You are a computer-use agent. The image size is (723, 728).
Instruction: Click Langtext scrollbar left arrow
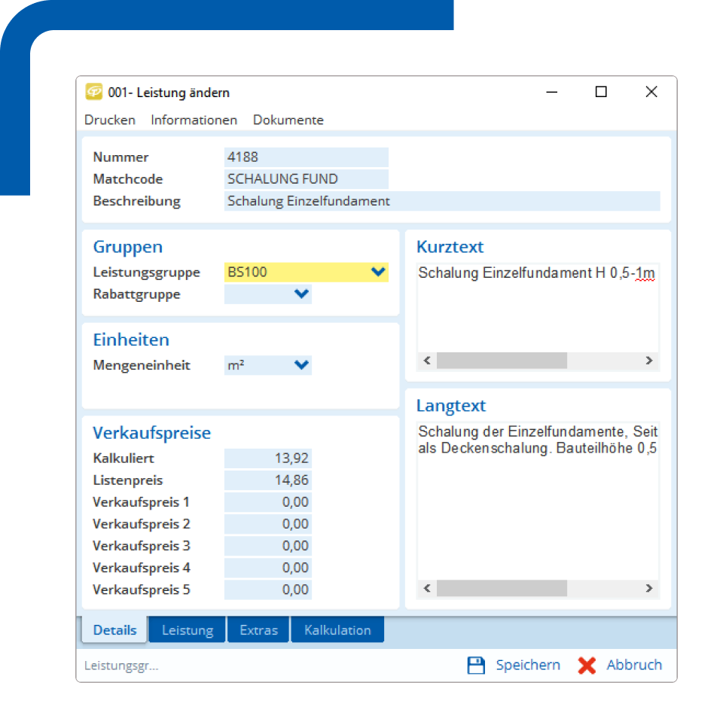[x=427, y=588]
